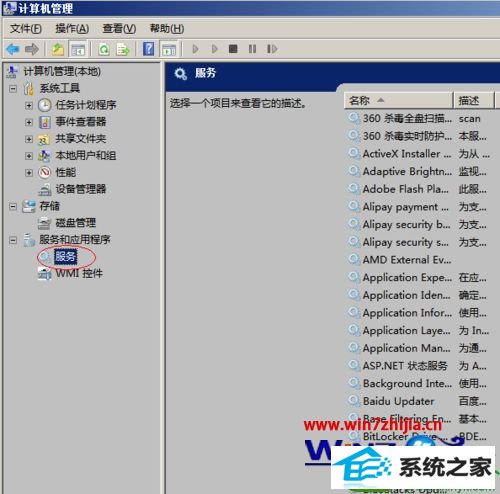
Task: Open the 文件(F) menu
Action: [x=26, y=29]
